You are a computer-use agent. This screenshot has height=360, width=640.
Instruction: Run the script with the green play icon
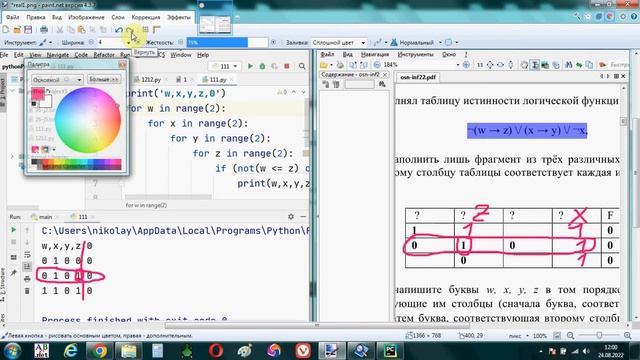250,66
